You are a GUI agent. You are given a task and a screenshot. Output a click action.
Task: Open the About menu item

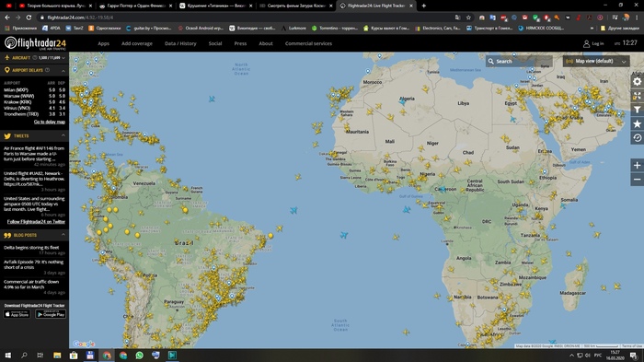tap(266, 43)
